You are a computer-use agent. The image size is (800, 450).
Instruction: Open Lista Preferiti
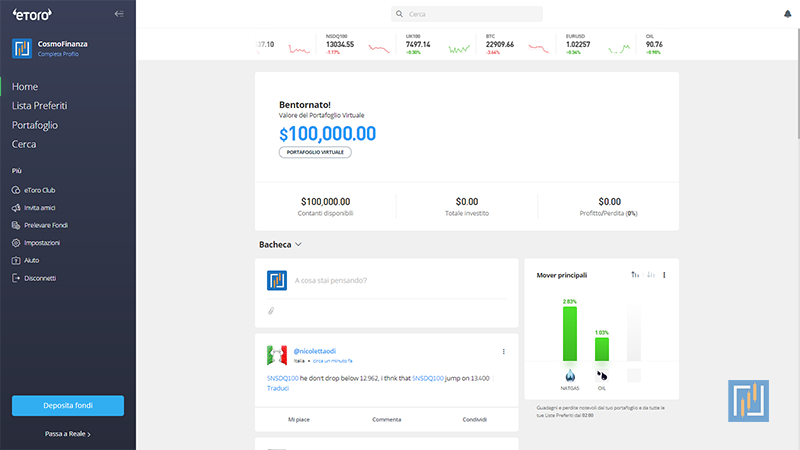39,106
